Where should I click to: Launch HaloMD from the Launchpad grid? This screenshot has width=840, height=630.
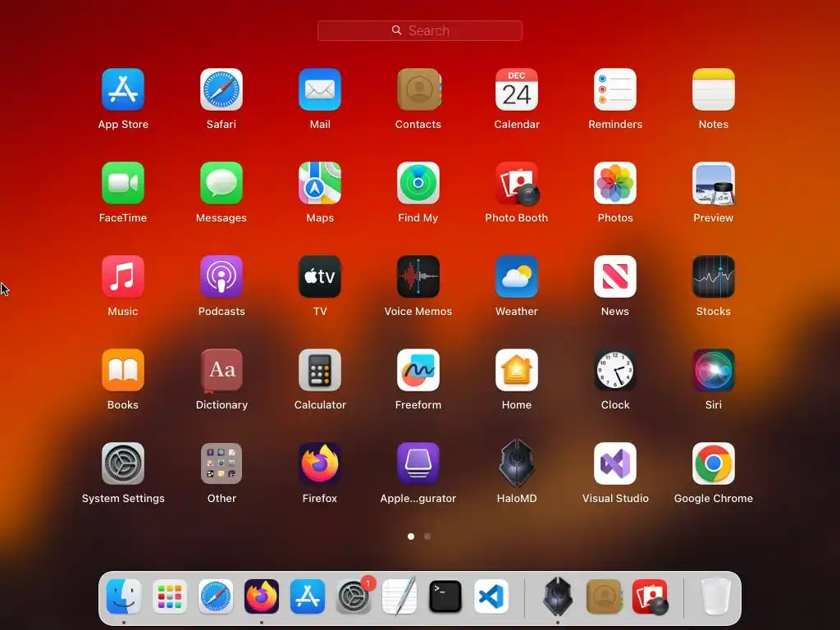coord(517,463)
